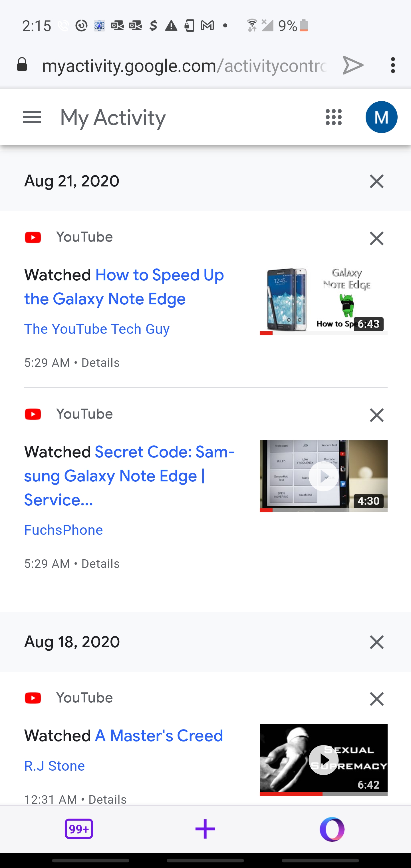Tap the address bar URL field
This screenshot has width=411, height=868.
click(x=184, y=65)
